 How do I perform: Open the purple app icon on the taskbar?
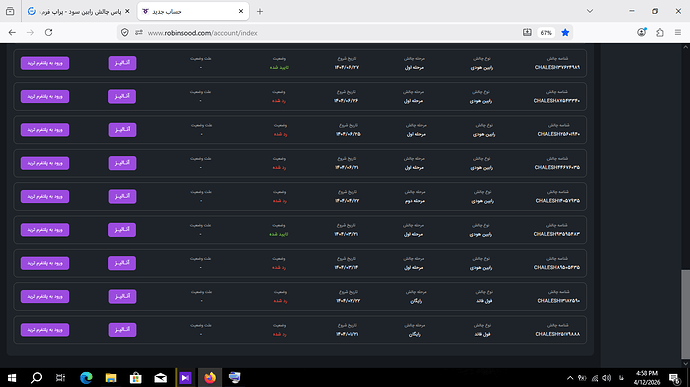tap(185, 378)
